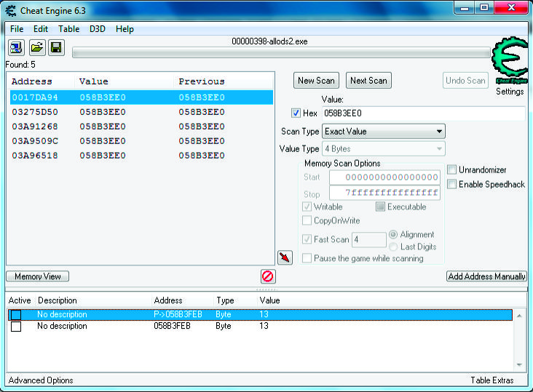Click the open process computer icon
The height and width of the screenshot is (392, 533).
[16, 48]
